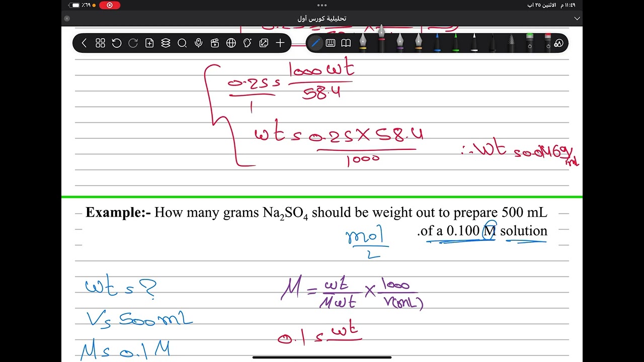This screenshot has height=362, width=644.
Task: Select the blue marker pen
Action: [437, 42]
